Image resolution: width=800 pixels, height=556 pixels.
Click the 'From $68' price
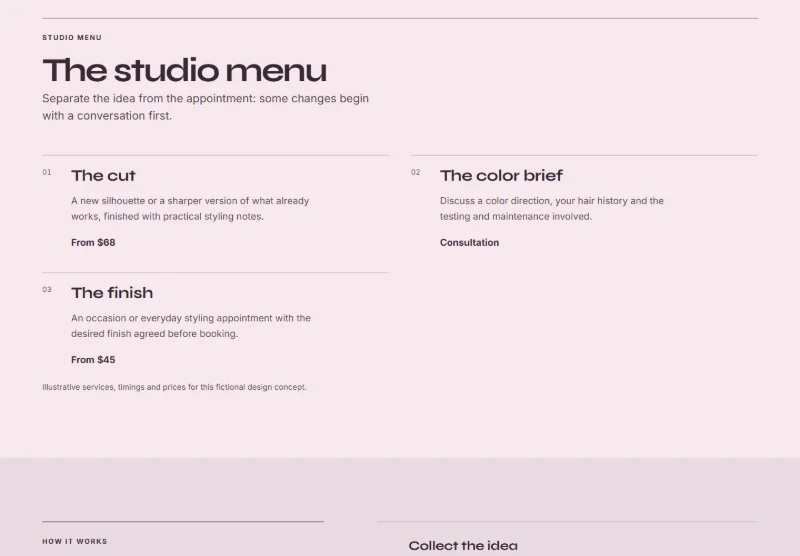pyautogui.click(x=93, y=243)
